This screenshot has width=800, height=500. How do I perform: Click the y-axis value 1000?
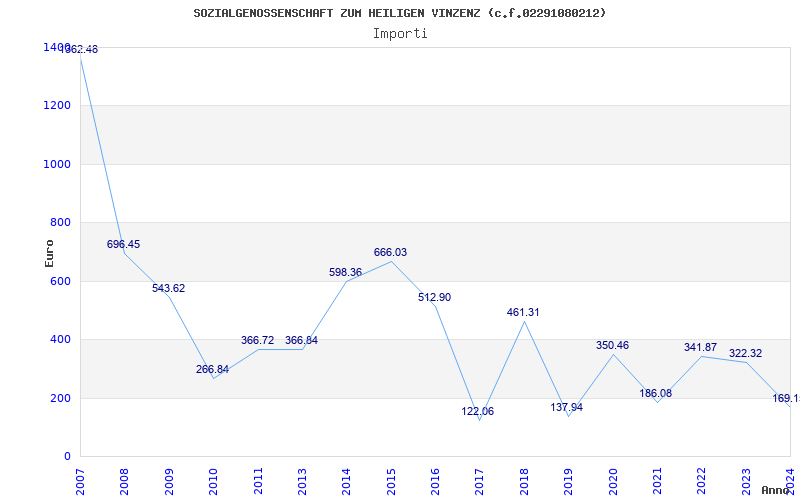point(58,164)
